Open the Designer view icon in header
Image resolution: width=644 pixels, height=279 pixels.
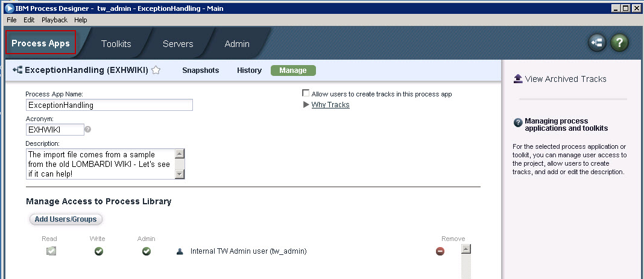pos(597,42)
